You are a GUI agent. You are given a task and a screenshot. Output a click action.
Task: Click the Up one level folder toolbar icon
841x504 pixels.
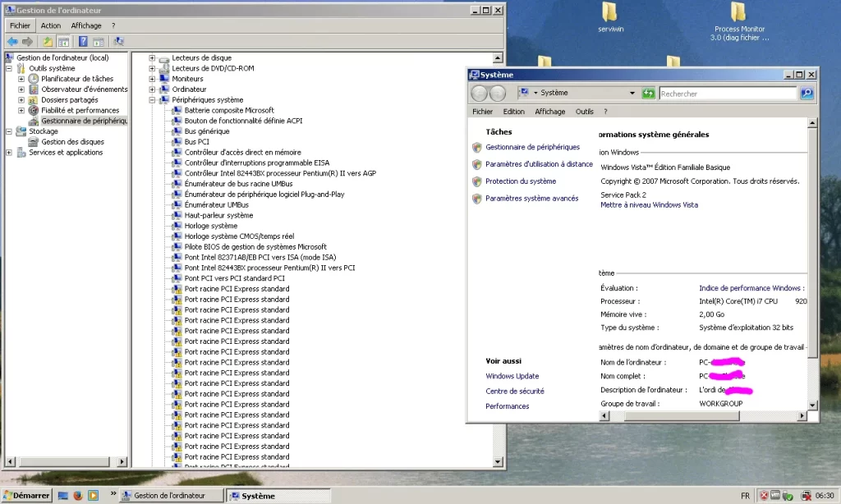48,41
